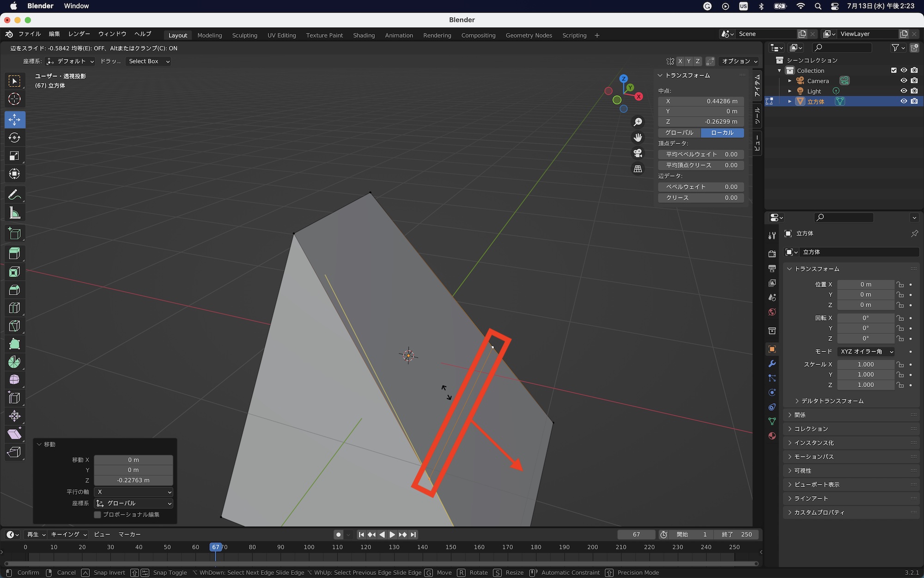Viewport: 924px width, 578px height.
Task: Click the current frame field showing 67
Action: pos(636,535)
